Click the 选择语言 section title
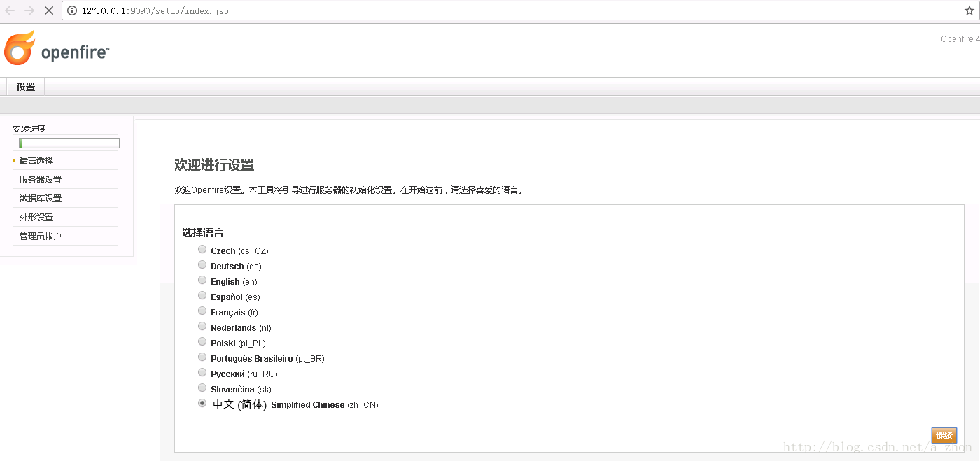Screen dimensions: 980x461 click(203, 233)
